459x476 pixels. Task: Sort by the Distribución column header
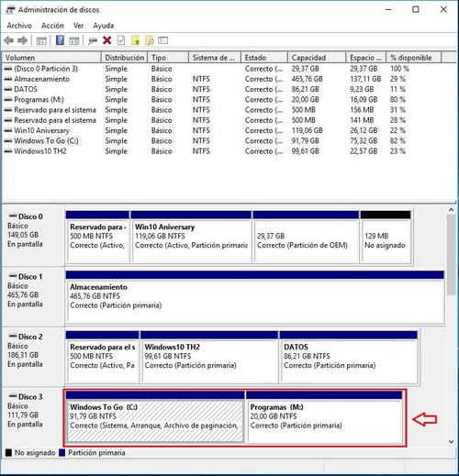tap(124, 58)
